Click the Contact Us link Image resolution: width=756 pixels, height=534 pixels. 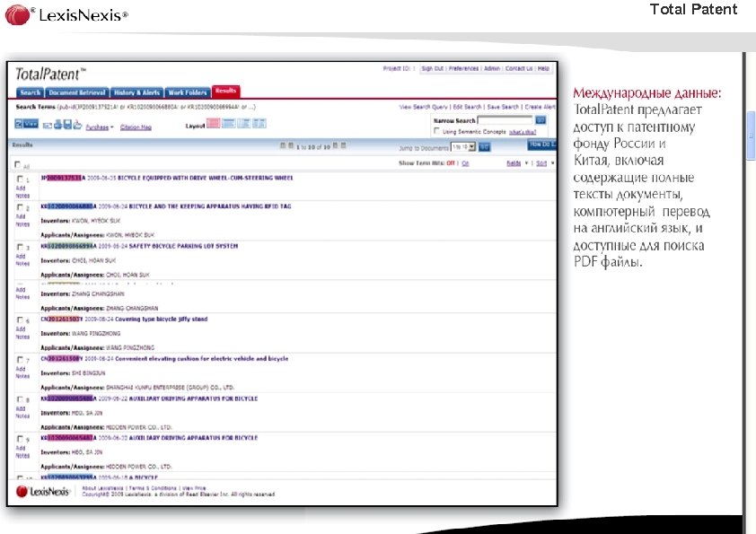[x=519, y=69]
